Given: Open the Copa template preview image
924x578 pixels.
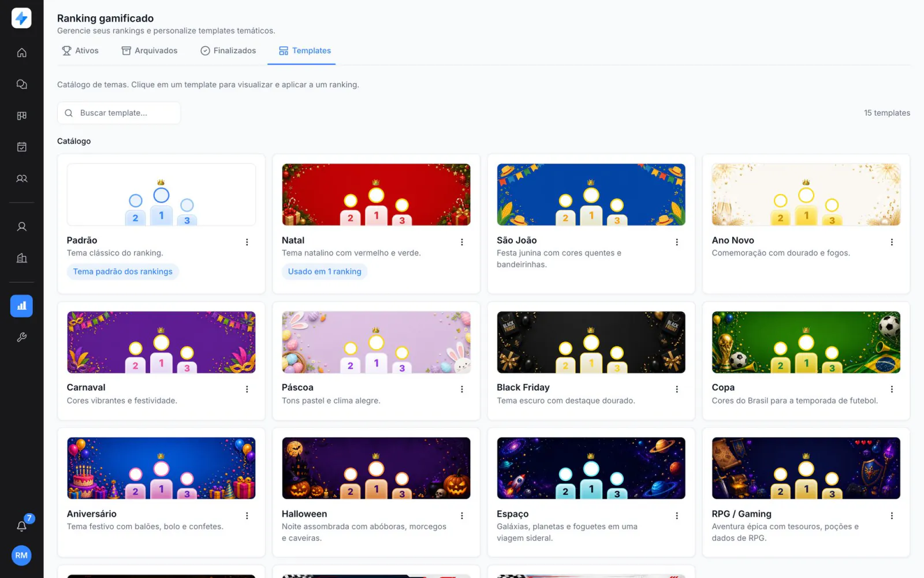Looking at the screenshot, I should tap(806, 342).
